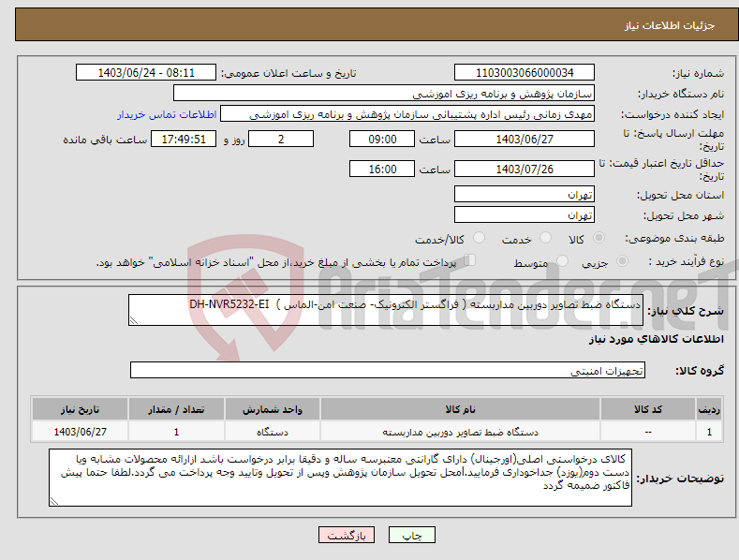
Task: Click the شهر محل تحویل field تهران
Action: point(525,214)
